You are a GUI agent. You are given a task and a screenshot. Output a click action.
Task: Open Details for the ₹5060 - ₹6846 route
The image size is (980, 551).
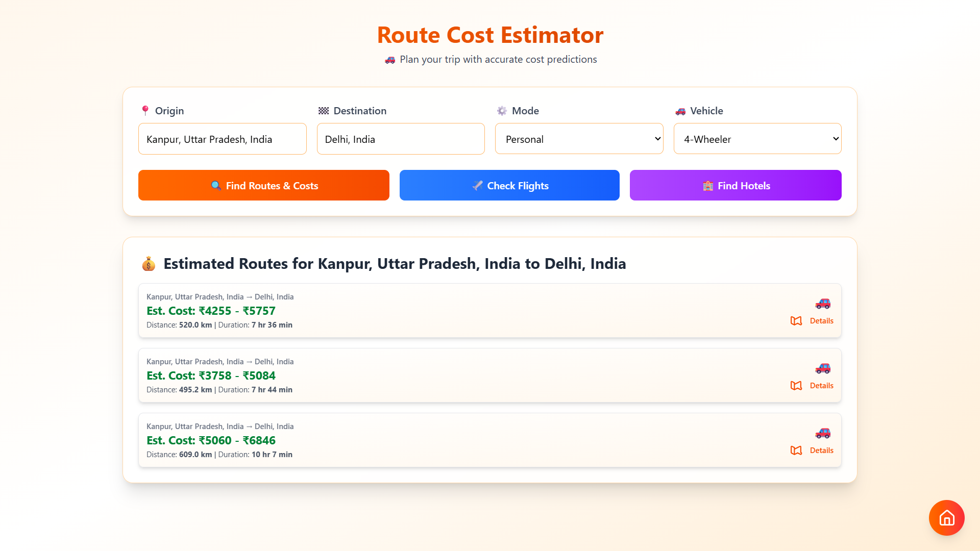pos(821,450)
